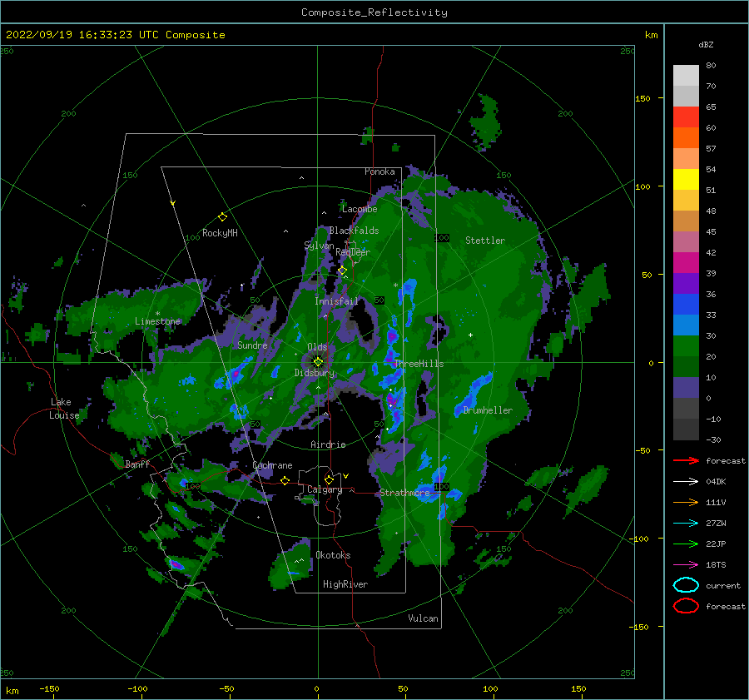Click the 10 dBZ slate purple swatch

pyautogui.click(x=686, y=388)
